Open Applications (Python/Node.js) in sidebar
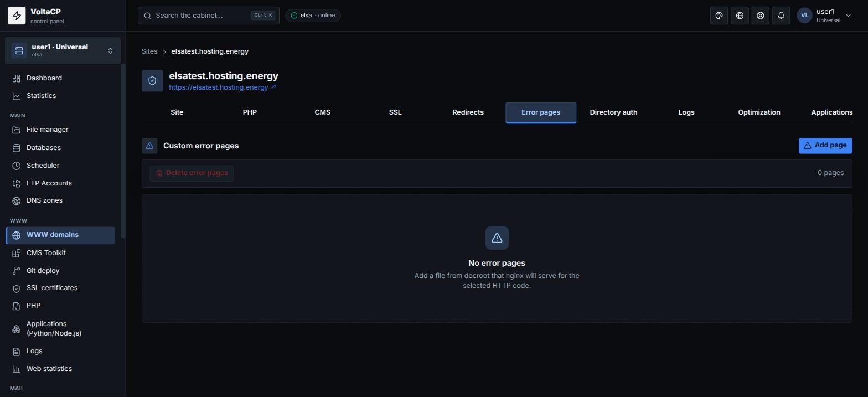Screen dimensions: 868x397 click(61, 328)
